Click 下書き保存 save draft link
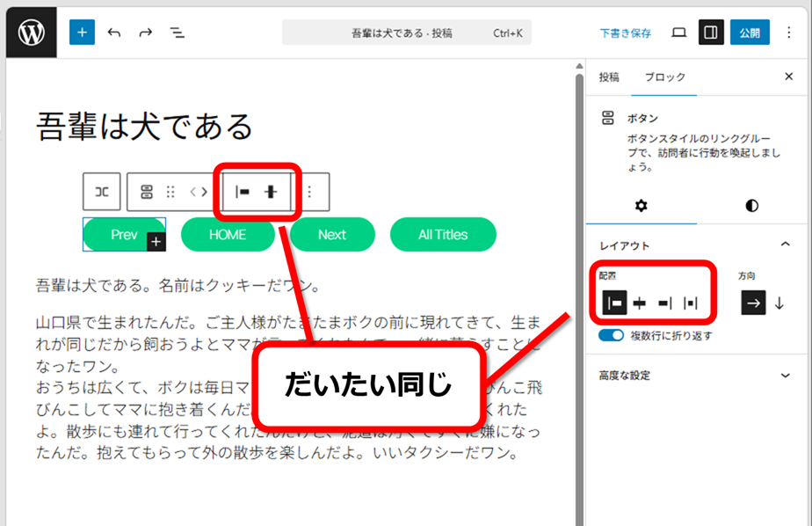812x526 pixels. [626, 33]
